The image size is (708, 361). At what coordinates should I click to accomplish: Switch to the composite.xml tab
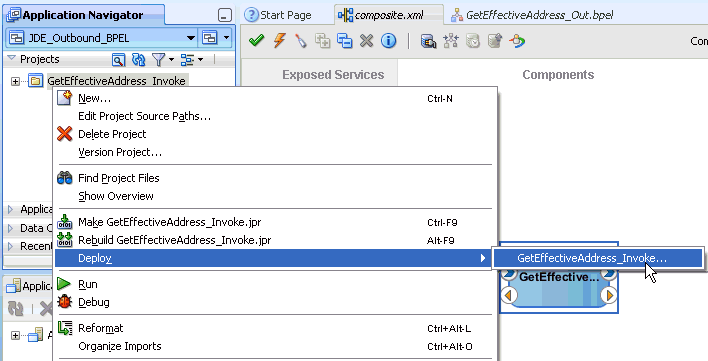coord(389,15)
